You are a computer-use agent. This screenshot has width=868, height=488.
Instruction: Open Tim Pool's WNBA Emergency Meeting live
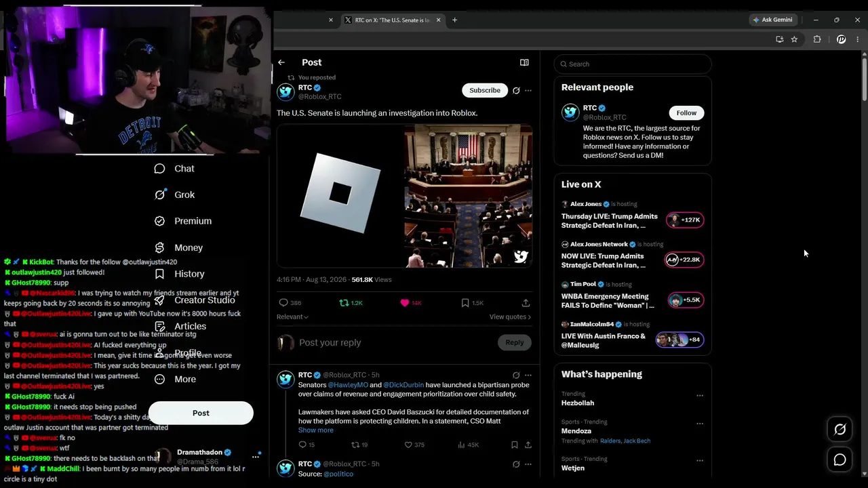pos(633,297)
